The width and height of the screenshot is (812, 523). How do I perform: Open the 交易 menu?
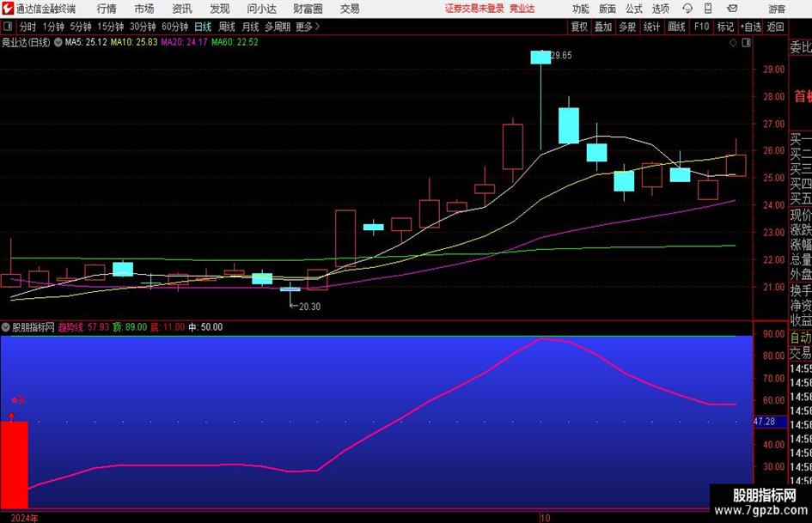click(350, 9)
